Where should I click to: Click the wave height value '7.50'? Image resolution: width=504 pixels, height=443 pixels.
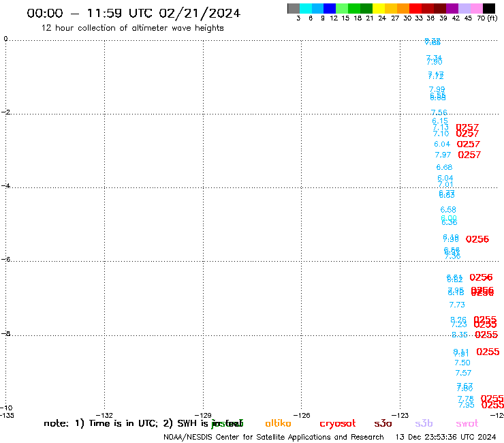[x=462, y=363]
